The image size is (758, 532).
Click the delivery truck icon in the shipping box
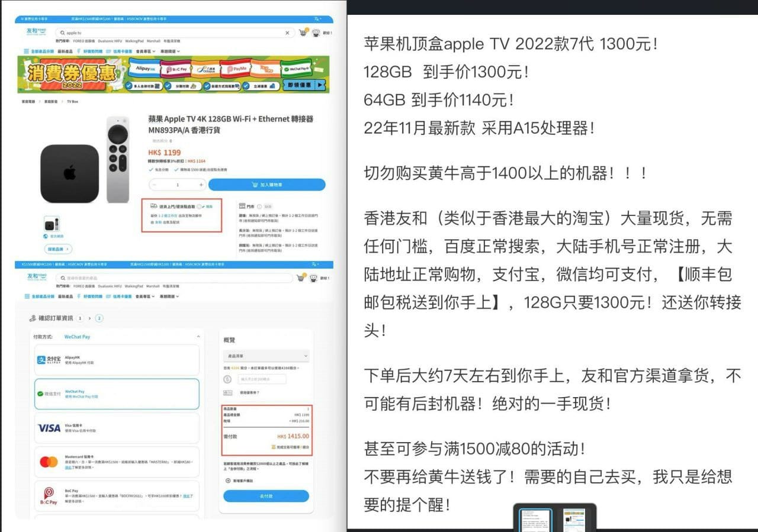[x=153, y=206]
